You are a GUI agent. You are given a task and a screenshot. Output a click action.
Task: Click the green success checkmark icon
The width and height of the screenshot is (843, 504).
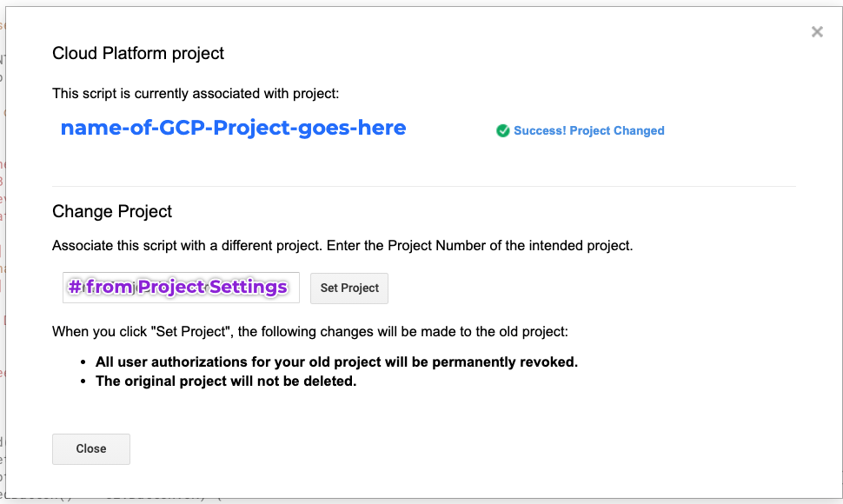tap(502, 130)
